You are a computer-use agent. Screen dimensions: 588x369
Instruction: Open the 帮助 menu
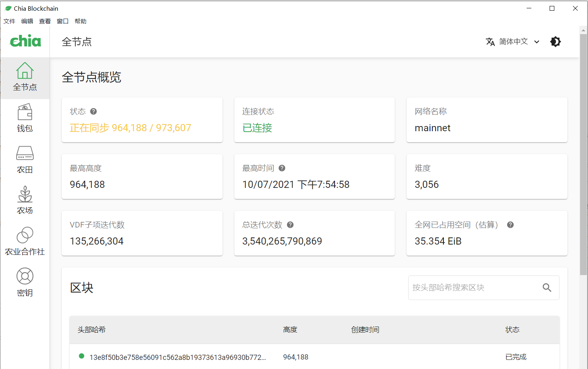coord(81,21)
